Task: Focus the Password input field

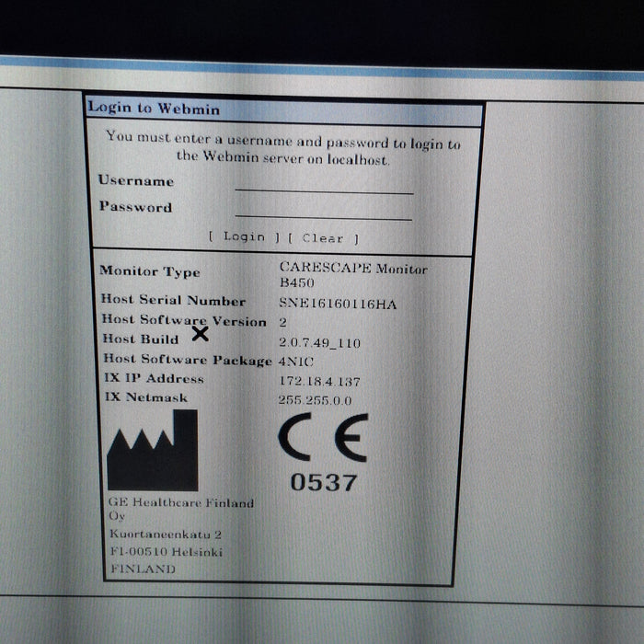Action: [324, 210]
